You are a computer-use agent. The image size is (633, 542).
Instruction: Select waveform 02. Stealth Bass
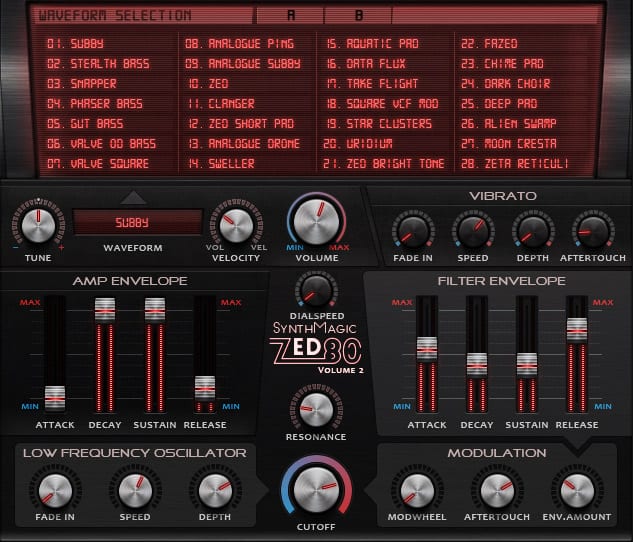tap(98, 64)
